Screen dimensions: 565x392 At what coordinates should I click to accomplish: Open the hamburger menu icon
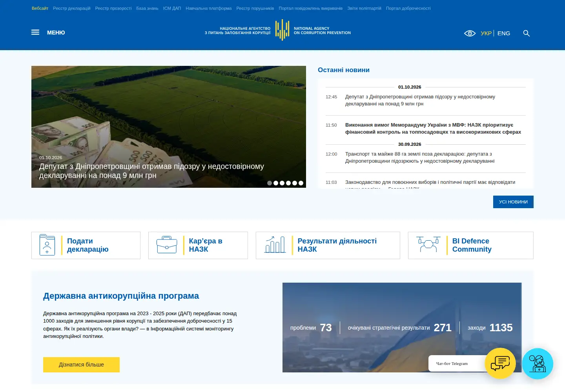click(x=35, y=33)
